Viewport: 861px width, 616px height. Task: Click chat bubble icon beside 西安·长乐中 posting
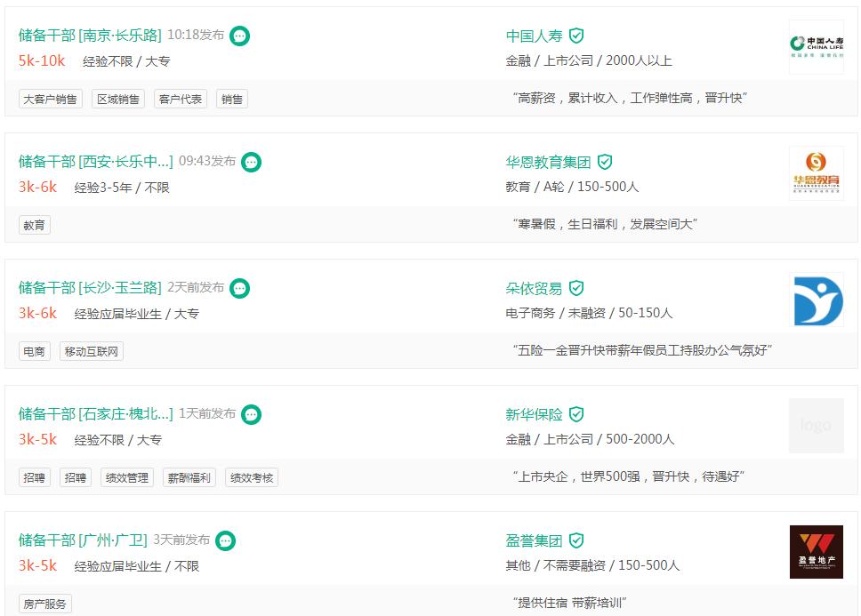pos(251,162)
